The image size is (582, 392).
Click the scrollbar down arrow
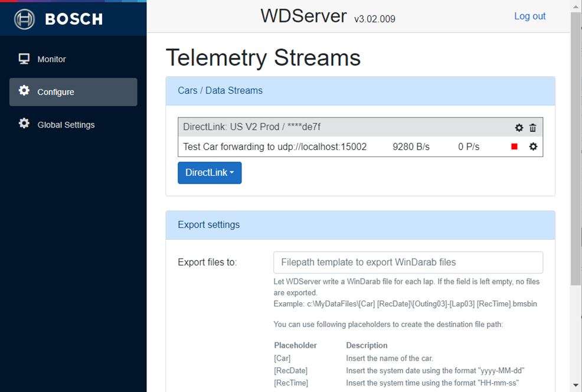576,386
